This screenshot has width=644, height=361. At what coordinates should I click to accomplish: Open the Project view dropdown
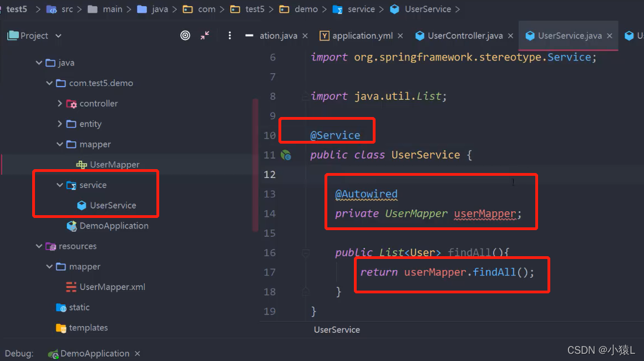click(58, 35)
